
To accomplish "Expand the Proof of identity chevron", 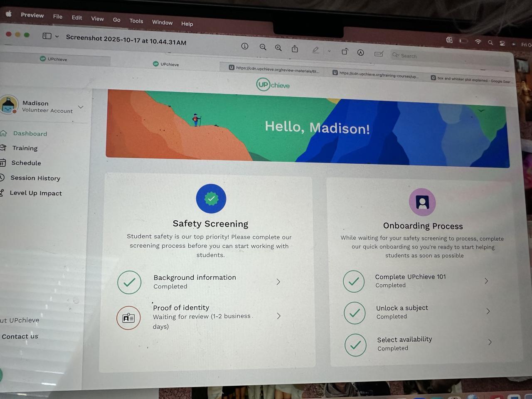I will [279, 316].
